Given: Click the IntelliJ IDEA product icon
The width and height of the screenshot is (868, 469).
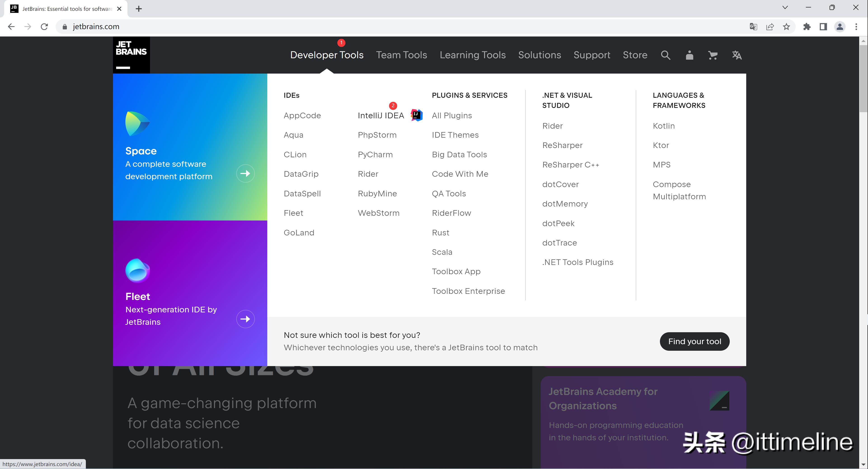Looking at the screenshot, I should 417,115.
